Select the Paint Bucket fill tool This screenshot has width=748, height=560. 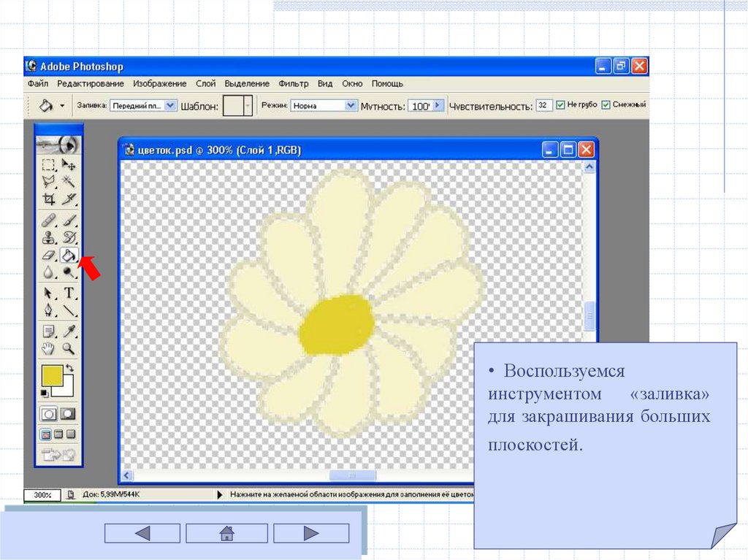(x=69, y=256)
